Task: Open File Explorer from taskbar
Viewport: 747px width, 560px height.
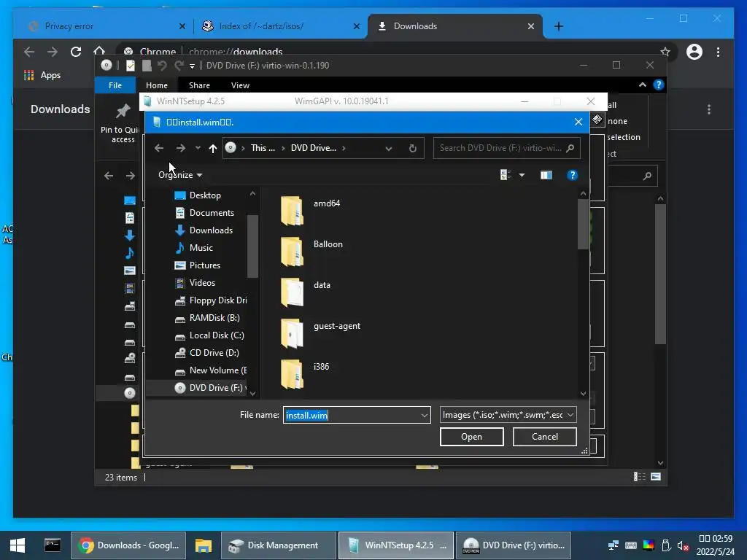Action: coord(203,545)
